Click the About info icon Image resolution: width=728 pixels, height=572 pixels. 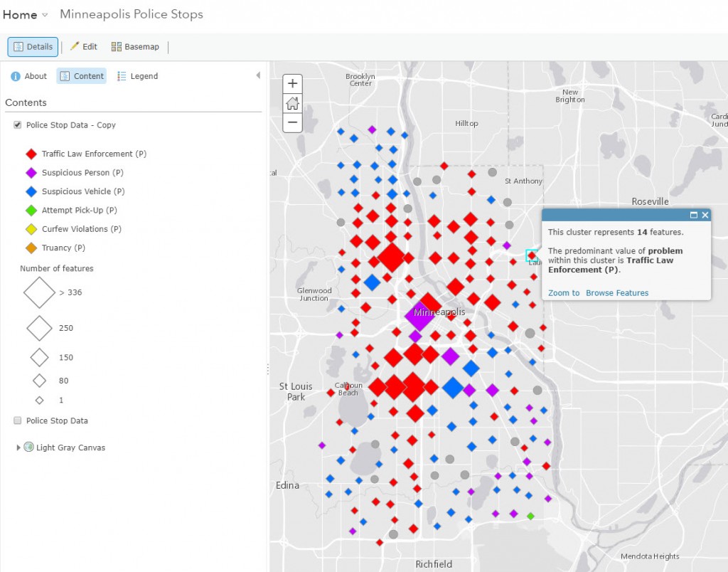coord(16,75)
